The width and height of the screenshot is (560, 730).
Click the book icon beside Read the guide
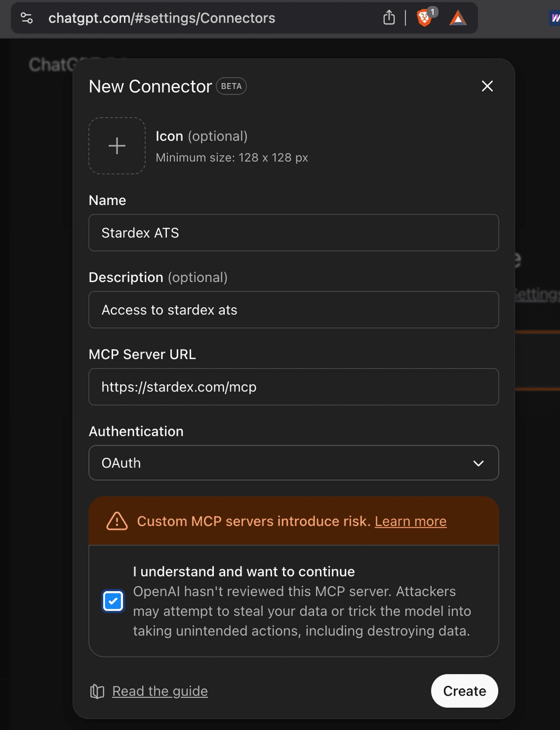tap(96, 691)
